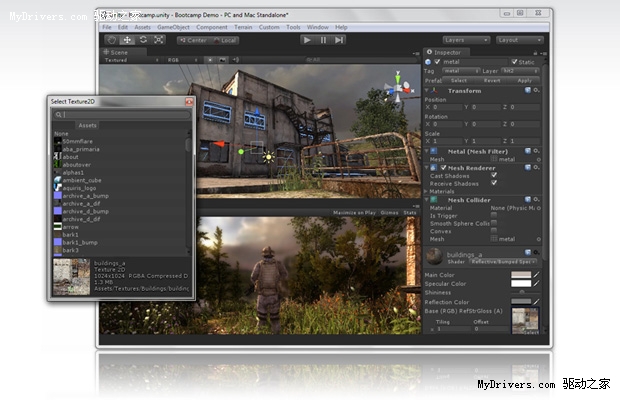Toggle Is Trigger checkbox
Image resolution: width=620 pixels, height=400 pixels.
(494, 215)
